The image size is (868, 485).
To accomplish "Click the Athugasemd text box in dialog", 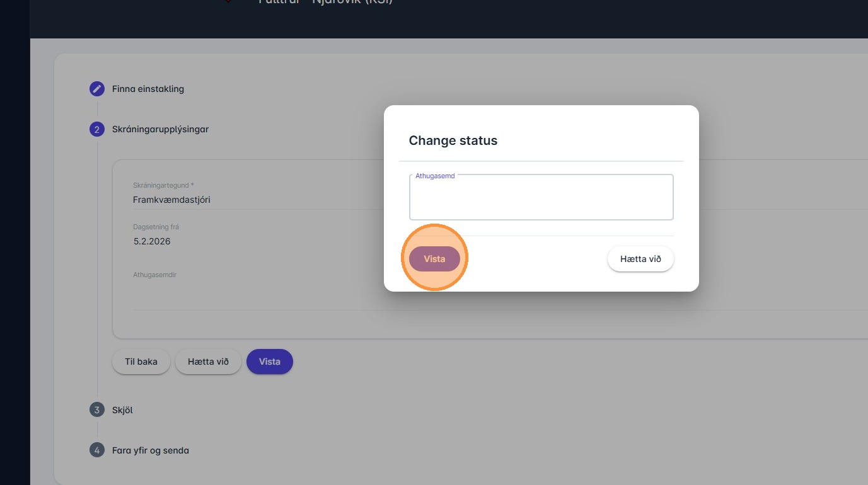I will click(x=541, y=199).
